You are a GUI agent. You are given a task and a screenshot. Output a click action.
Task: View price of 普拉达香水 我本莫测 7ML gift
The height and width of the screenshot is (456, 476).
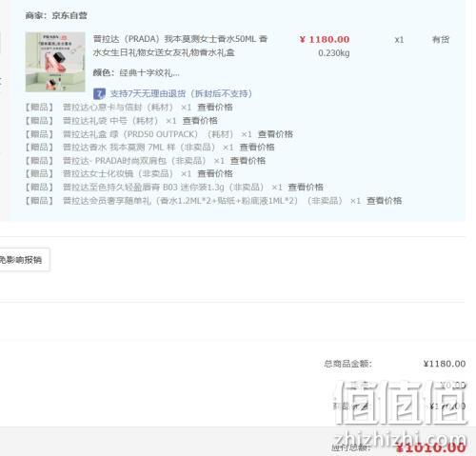click(x=257, y=148)
